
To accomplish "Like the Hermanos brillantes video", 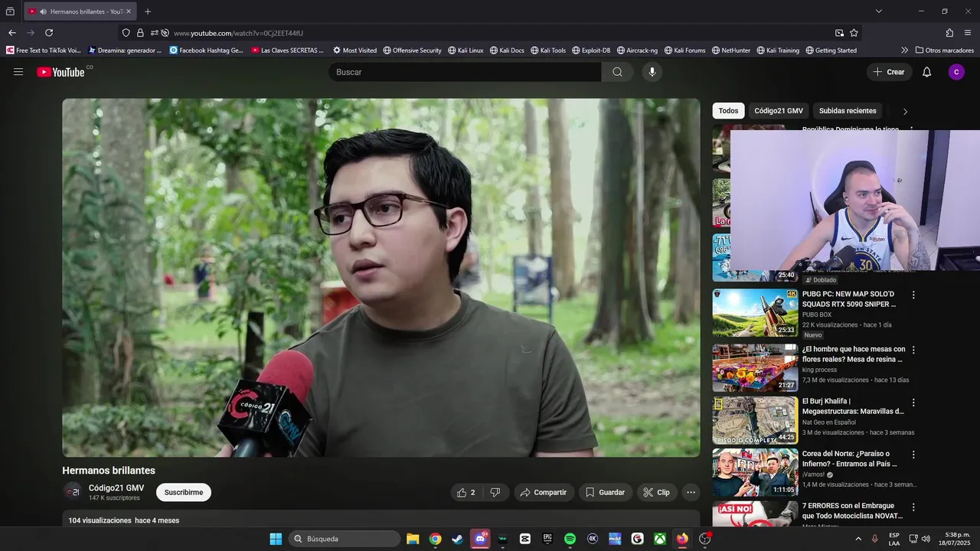I will 466,492.
